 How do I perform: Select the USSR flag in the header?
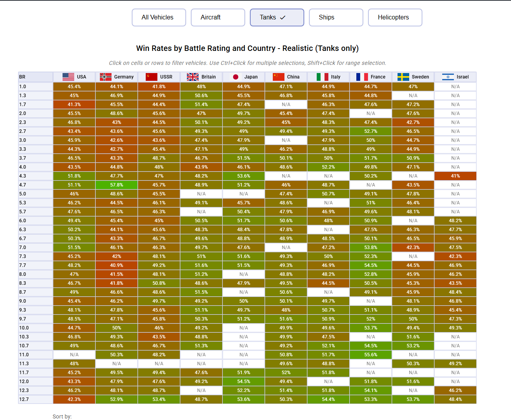[x=152, y=77]
